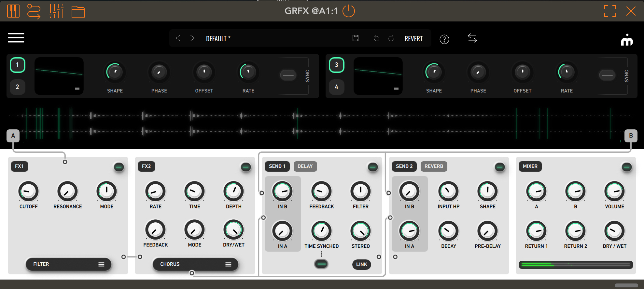644x289 pixels.
Task: Open the mixer faders icon
Action: pyautogui.click(x=56, y=11)
